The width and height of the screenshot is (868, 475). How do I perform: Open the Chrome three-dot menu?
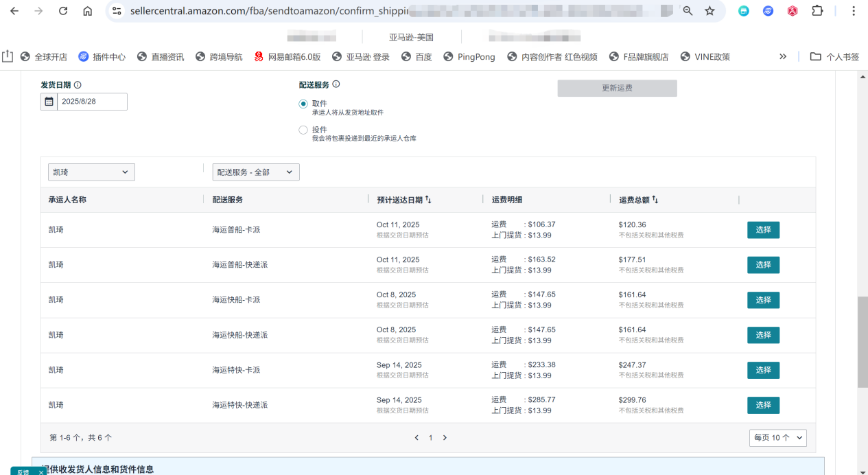pyautogui.click(x=854, y=11)
